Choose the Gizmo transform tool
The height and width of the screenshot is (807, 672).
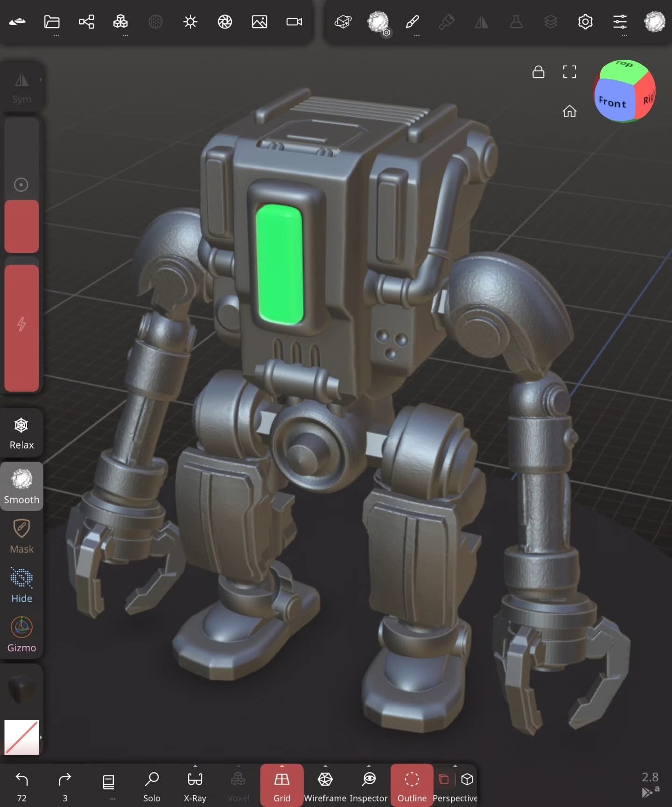click(x=21, y=634)
